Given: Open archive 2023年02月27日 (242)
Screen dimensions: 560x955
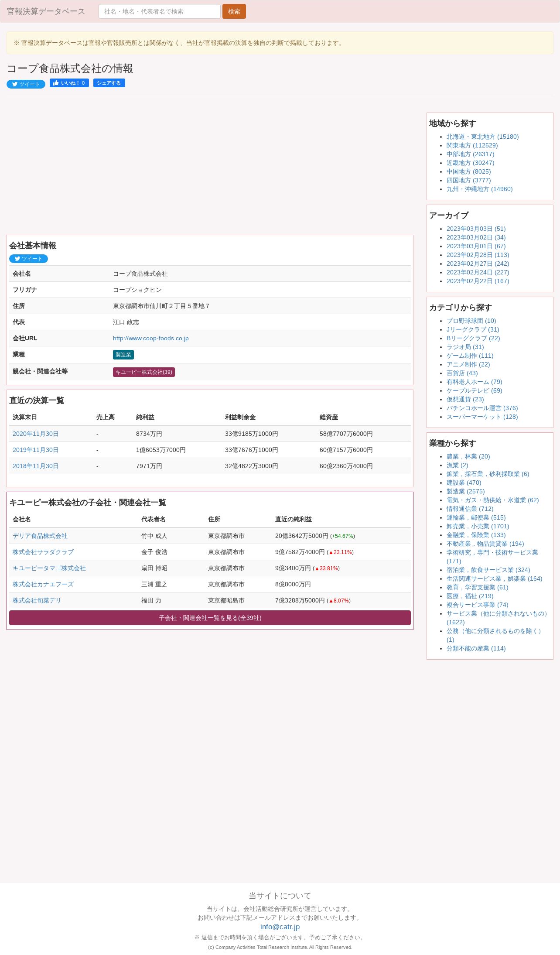Looking at the screenshot, I should pyautogui.click(x=478, y=264).
